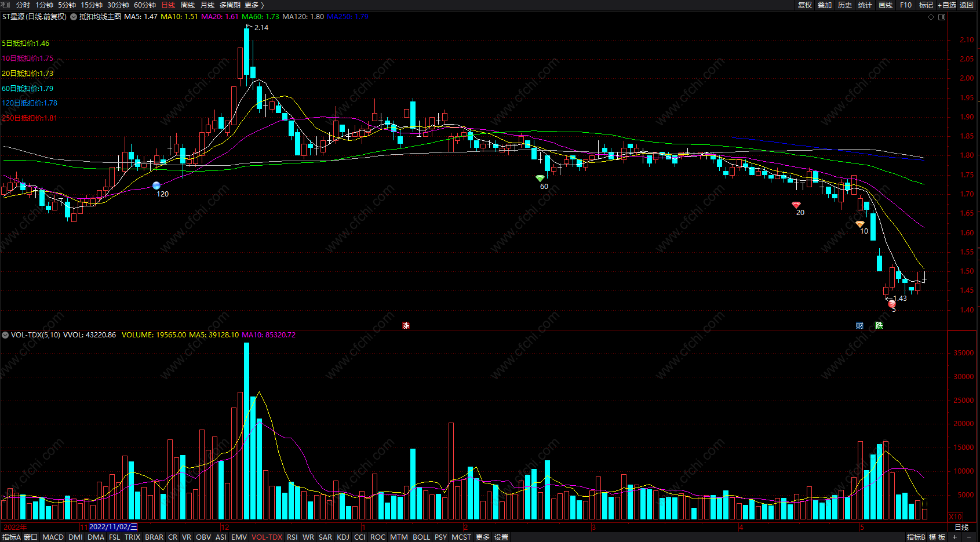Viewport: 980px width, 542px height.
Task: Select the KDJ indicator tab
Action: (x=343, y=537)
